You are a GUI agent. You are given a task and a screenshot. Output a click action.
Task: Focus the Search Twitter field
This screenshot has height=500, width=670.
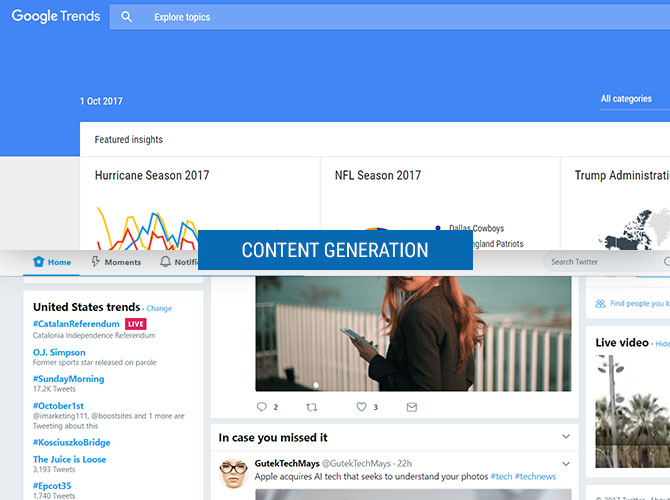[x=607, y=262]
